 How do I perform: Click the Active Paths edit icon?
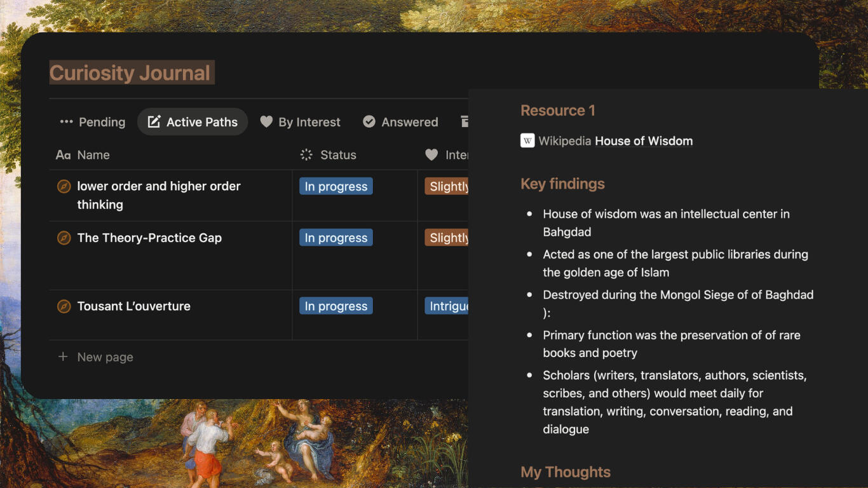coord(154,122)
